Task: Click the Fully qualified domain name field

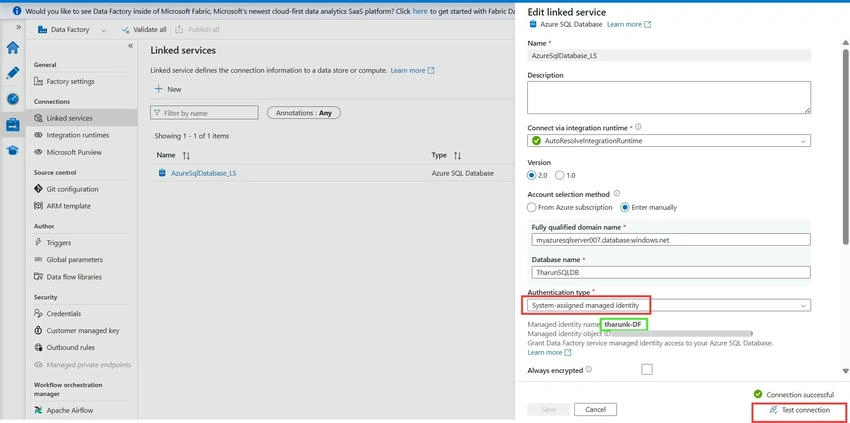Action: (671, 239)
